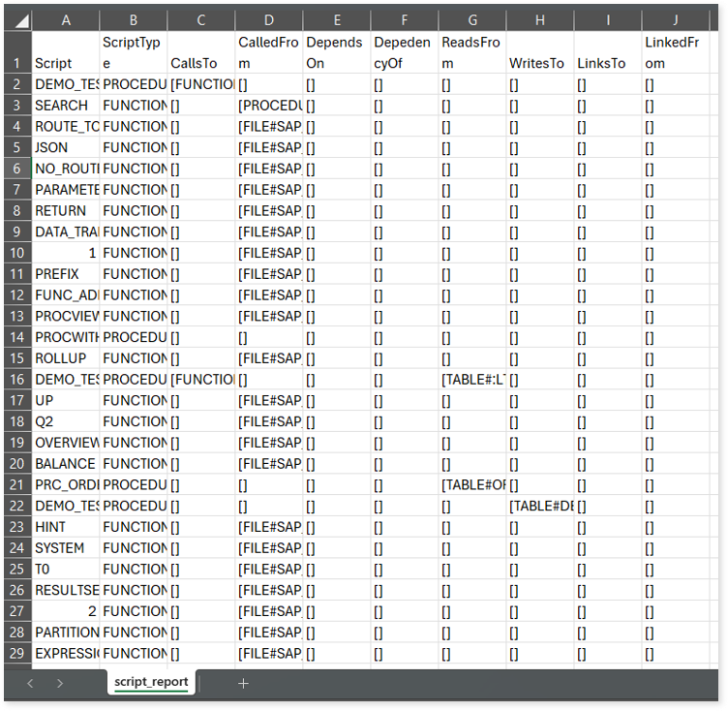The height and width of the screenshot is (711, 728).
Task: Select the PRC_ORD cell in row 21
Action: click(x=66, y=484)
